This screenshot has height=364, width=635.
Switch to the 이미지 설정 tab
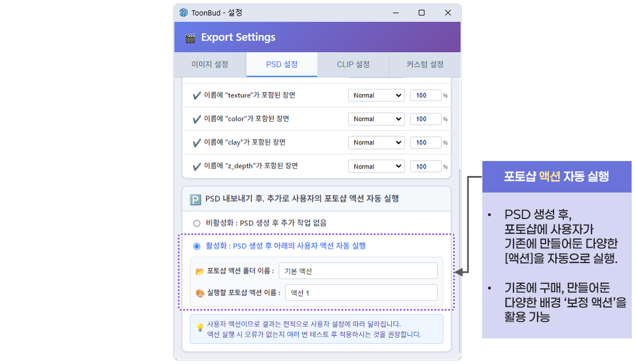tap(210, 65)
